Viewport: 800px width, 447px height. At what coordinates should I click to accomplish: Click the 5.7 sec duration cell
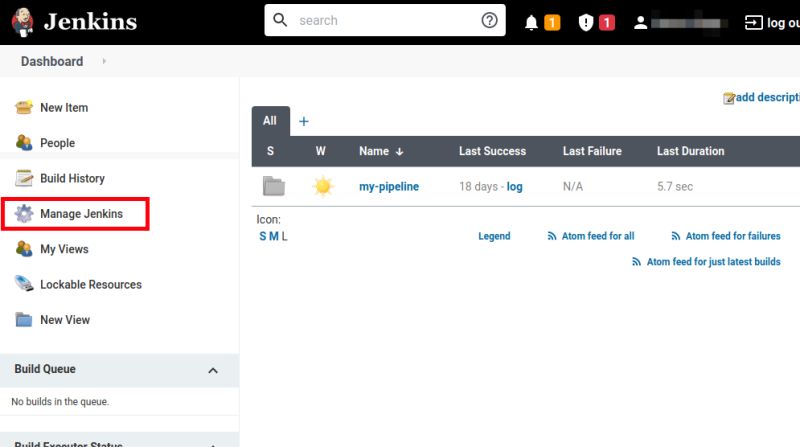(675, 187)
